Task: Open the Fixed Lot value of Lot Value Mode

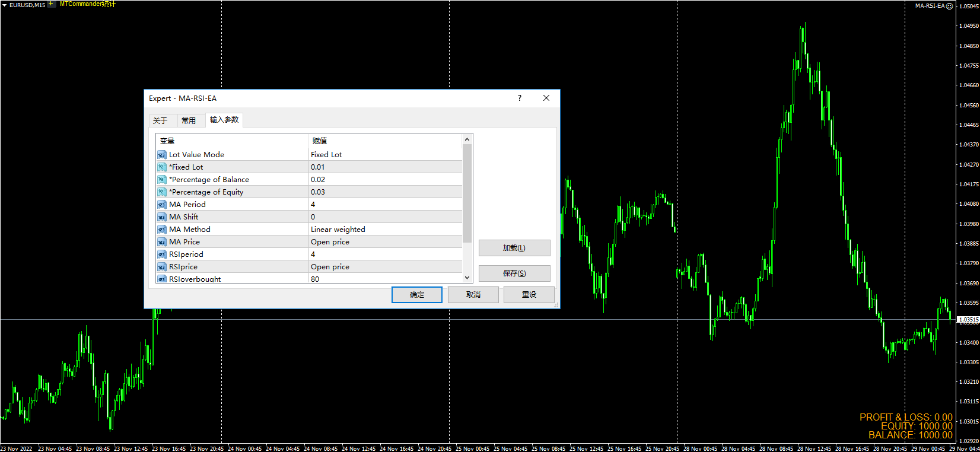Action: pos(386,155)
